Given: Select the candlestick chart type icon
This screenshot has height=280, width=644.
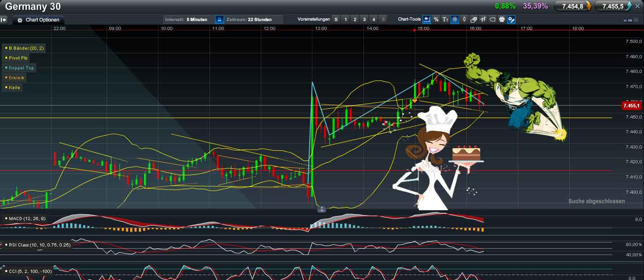Looking at the screenshot, I should pos(464,19).
